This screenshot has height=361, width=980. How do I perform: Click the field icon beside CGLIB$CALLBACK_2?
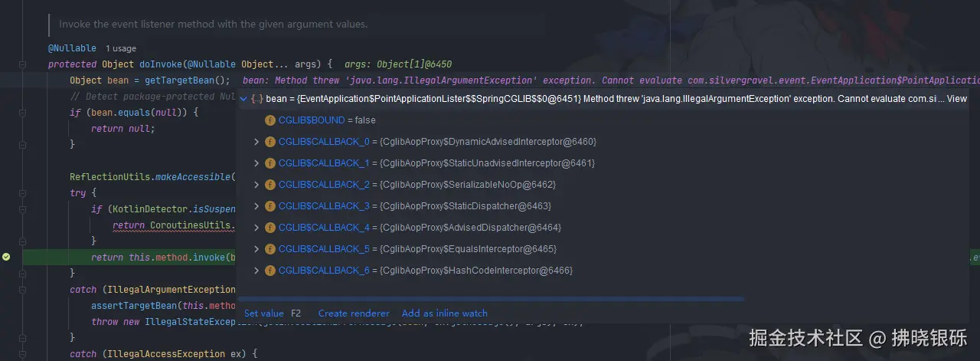pos(269,185)
